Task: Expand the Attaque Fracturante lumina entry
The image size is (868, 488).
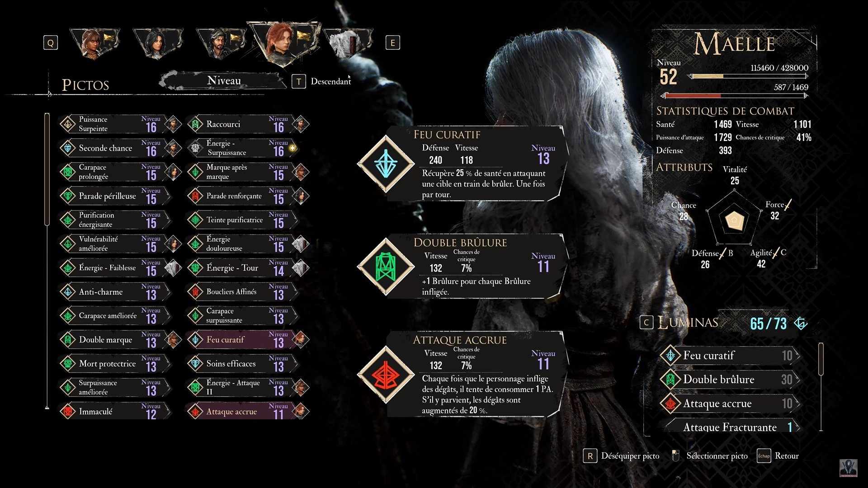Action: 730,427
